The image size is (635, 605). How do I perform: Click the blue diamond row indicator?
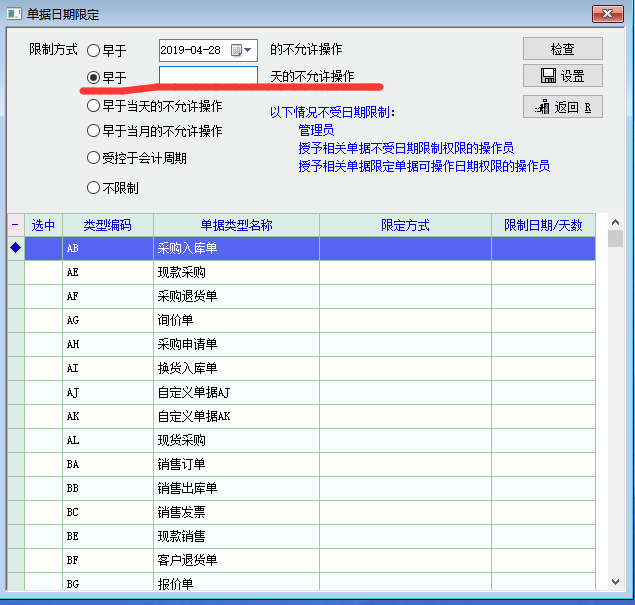(x=15, y=247)
